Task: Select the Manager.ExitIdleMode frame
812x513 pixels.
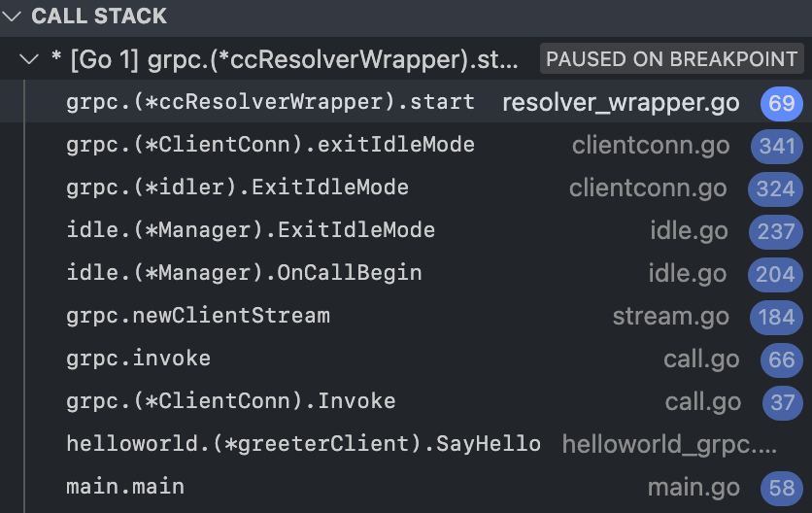Action: click(x=406, y=230)
